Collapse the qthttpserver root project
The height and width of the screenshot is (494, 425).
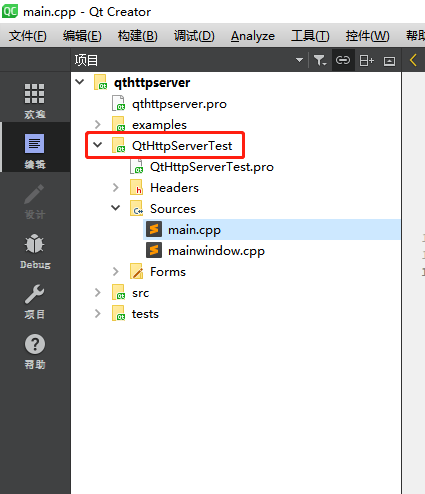(x=80, y=82)
